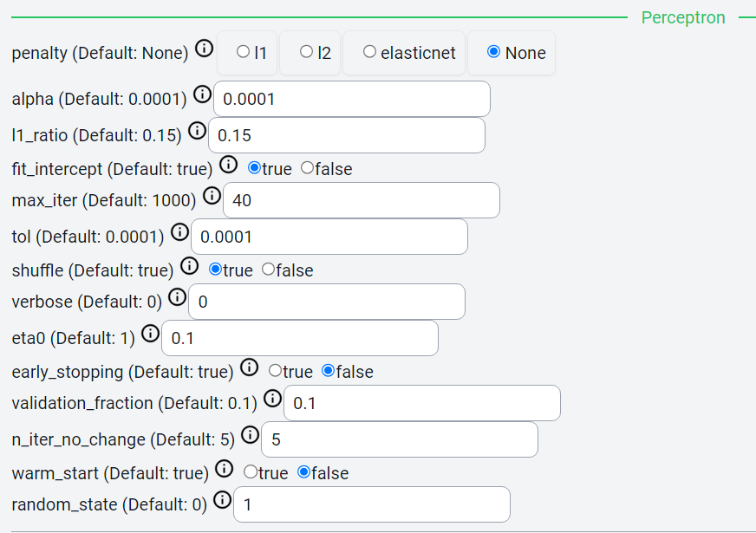This screenshot has width=756, height=533.
Task: Click the alpha parameter info icon
Action: [x=203, y=94]
